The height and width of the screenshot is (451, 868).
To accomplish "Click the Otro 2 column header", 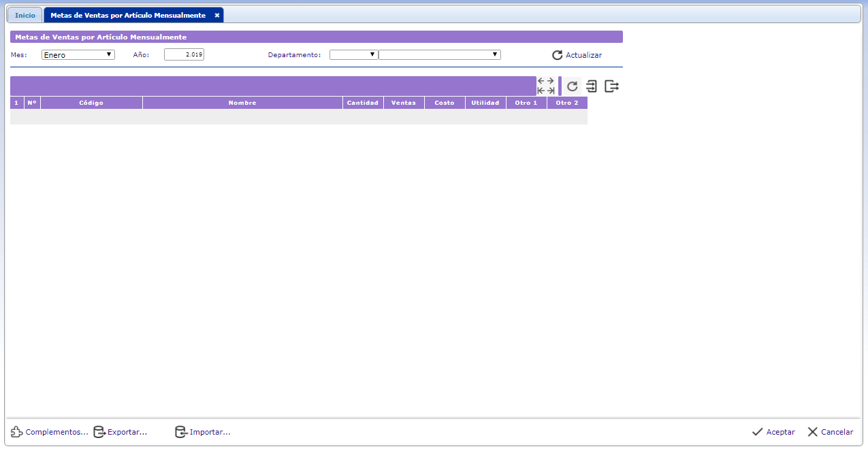I will click(x=567, y=103).
